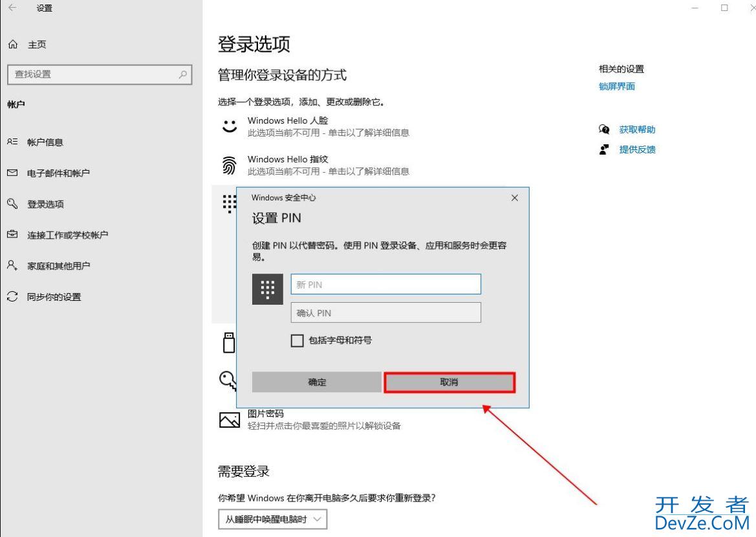Close the Windows 安全中心 dialog
756x537 pixels.
pyautogui.click(x=514, y=198)
